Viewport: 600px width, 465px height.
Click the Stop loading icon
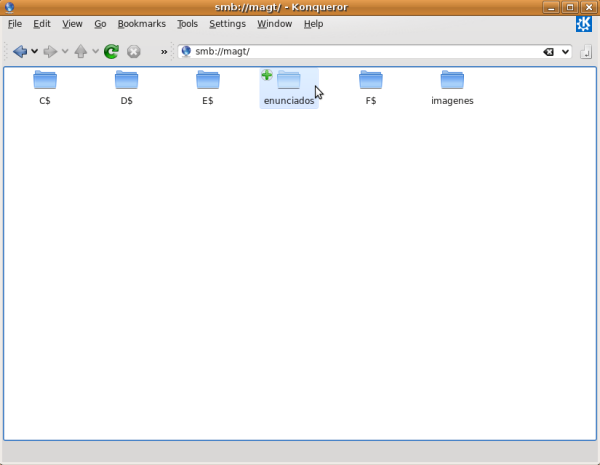[133, 51]
